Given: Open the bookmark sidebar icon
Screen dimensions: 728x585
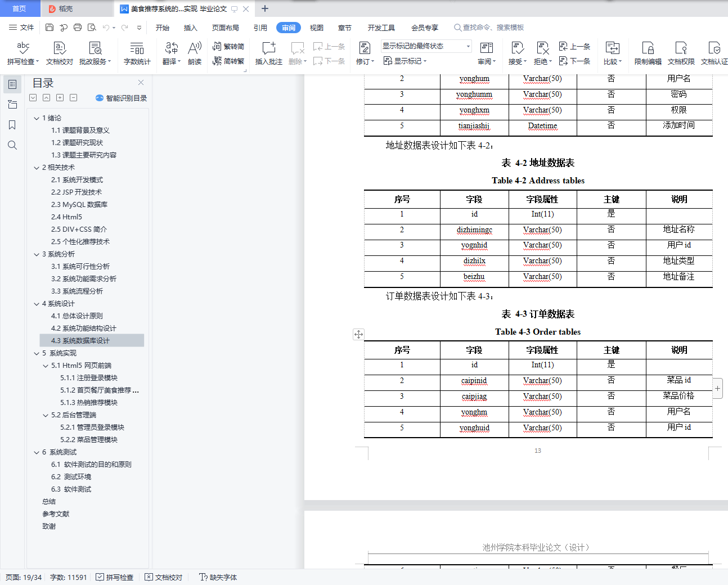Looking at the screenshot, I should click(x=12, y=125).
